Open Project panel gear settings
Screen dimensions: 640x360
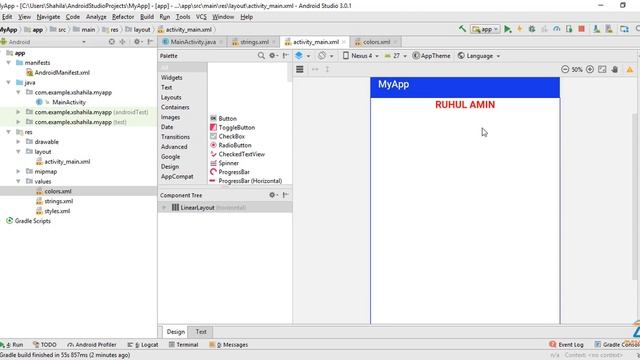(138, 42)
